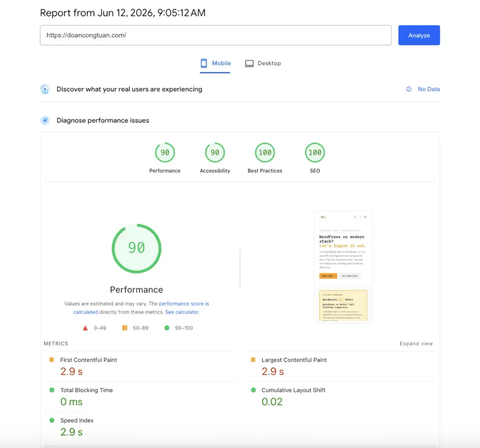Click the desktop monitor icon
Viewport: 480px width, 448px height.
pyautogui.click(x=249, y=63)
